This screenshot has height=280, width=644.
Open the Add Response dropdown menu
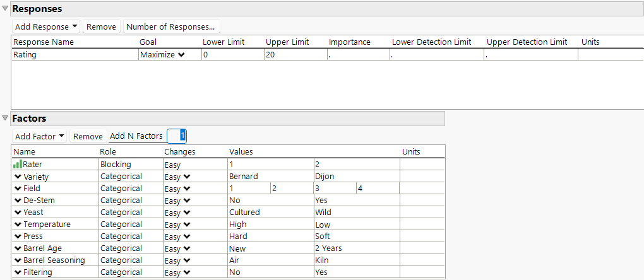pos(46,26)
